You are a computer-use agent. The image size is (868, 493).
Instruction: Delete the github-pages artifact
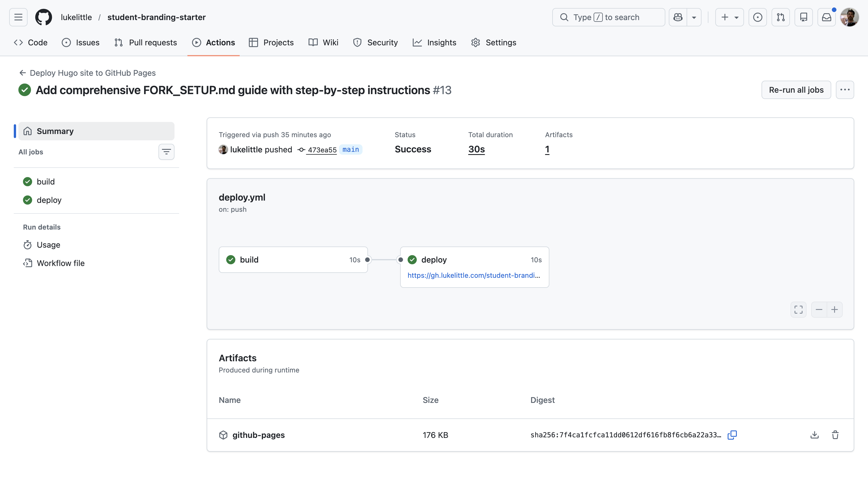coord(835,435)
